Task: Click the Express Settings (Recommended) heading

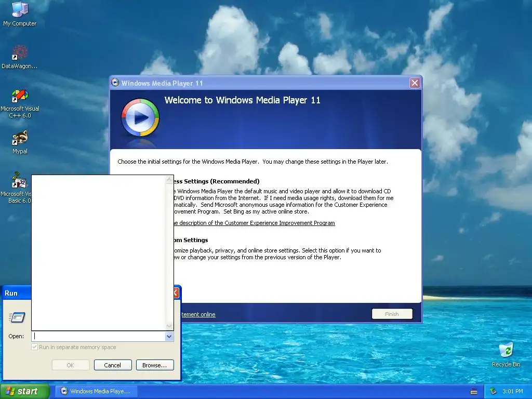Action: (x=217, y=181)
